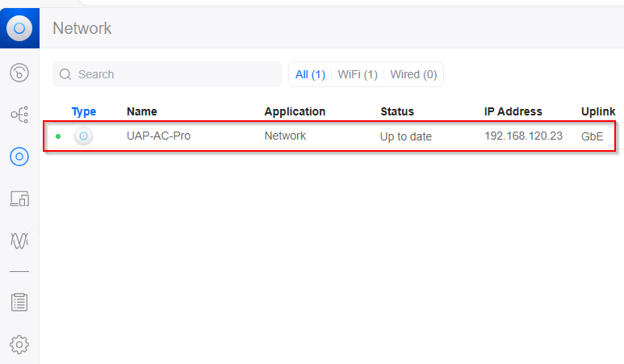Open the Topology view from sidebar

coord(19,115)
